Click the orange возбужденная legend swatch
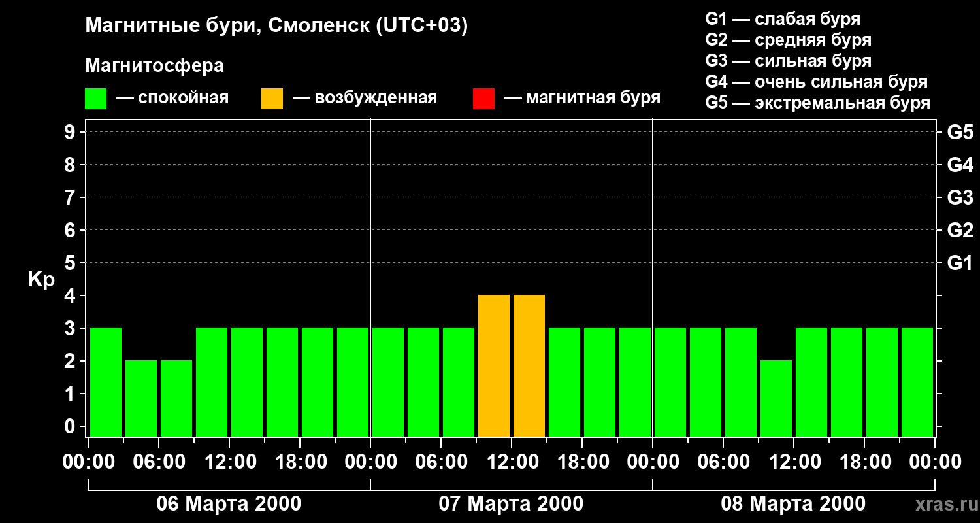The width and height of the screenshot is (980, 523). tap(272, 99)
